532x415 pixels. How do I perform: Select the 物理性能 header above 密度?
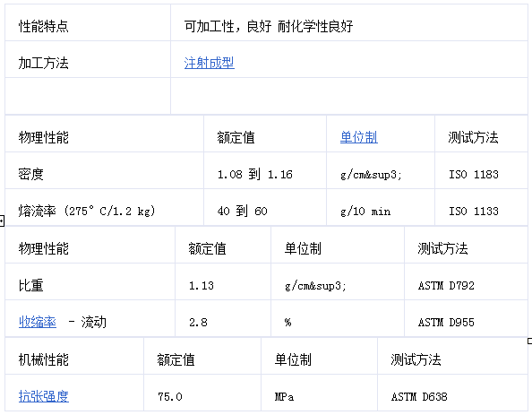click(x=43, y=137)
